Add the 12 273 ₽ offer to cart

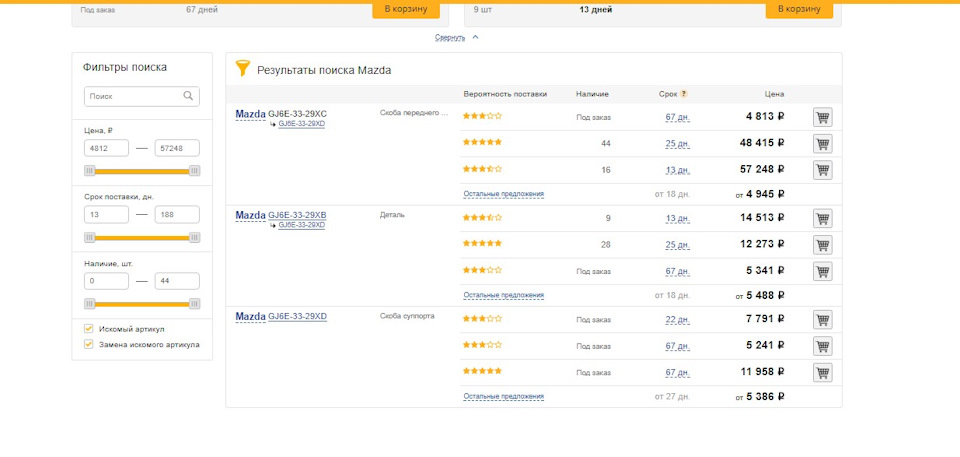823,244
